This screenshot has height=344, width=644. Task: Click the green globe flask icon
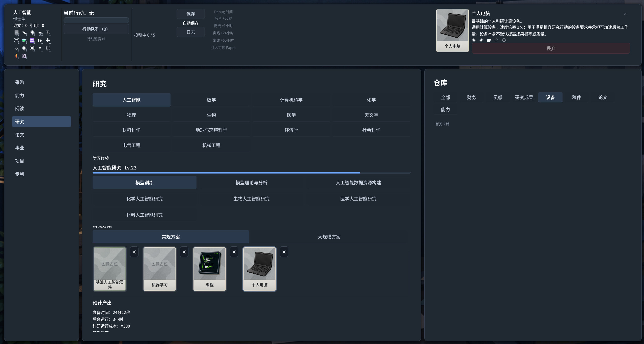[24, 40]
